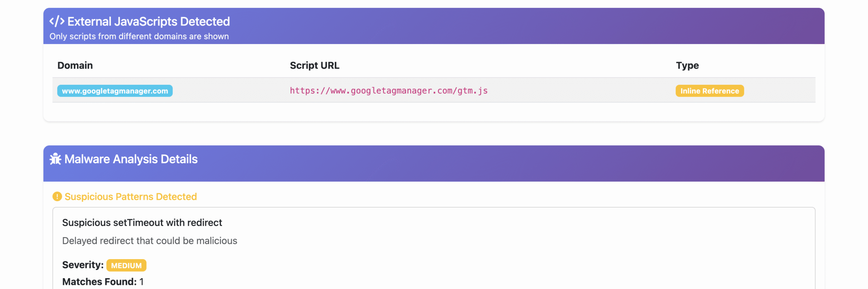Click empty space below the script table row
The width and height of the screenshot is (868, 289).
(434, 112)
